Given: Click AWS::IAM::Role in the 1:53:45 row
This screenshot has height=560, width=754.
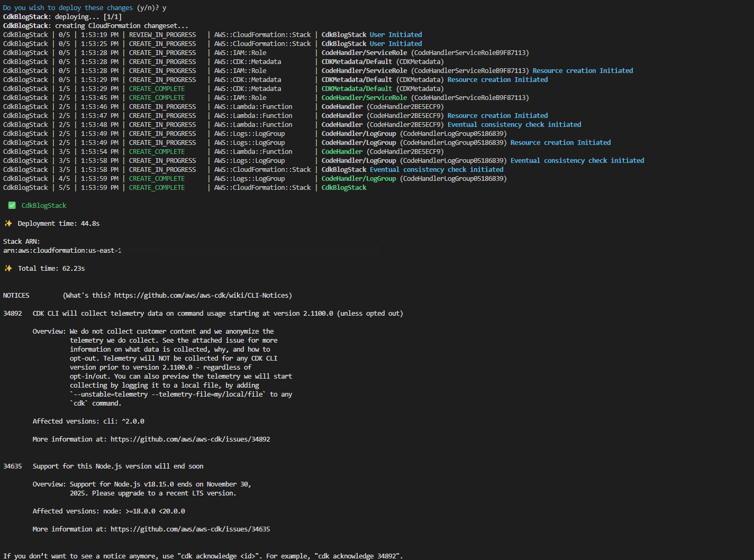Looking at the screenshot, I should [x=240, y=97].
